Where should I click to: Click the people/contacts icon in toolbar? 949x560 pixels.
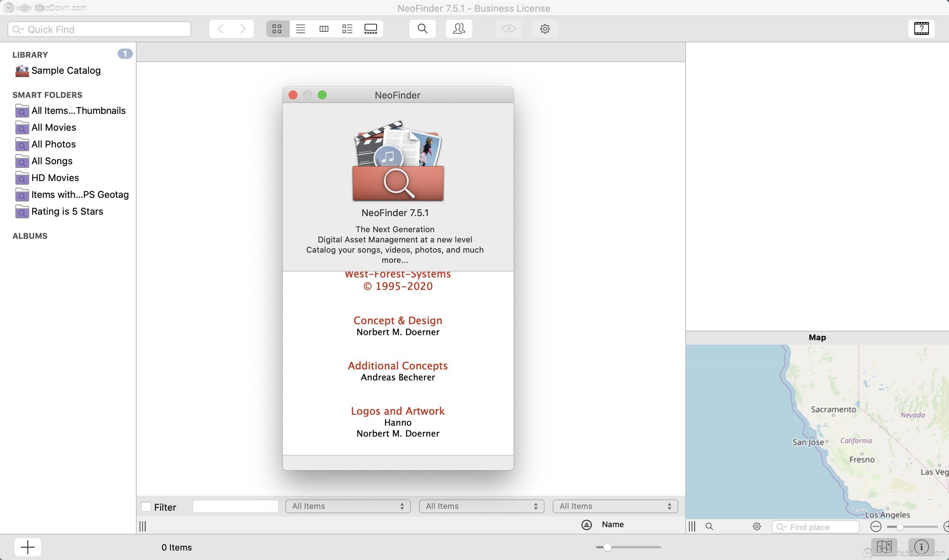coord(459,28)
